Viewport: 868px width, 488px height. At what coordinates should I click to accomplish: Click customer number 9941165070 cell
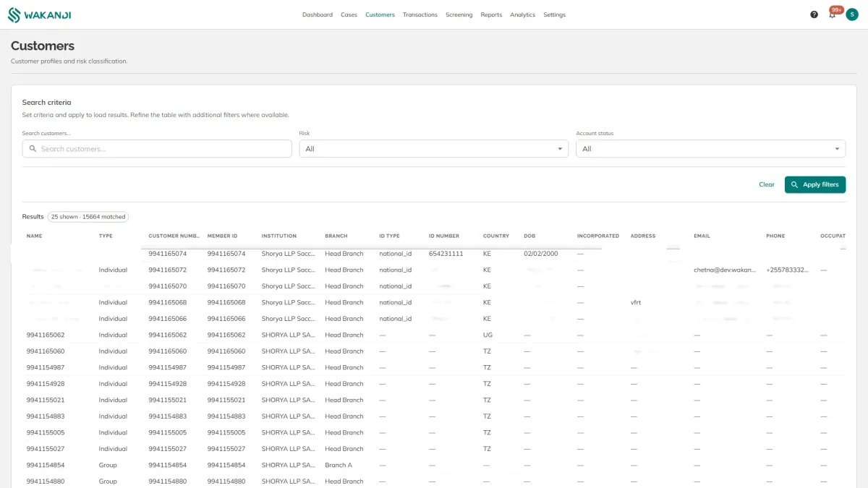[168, 286]
